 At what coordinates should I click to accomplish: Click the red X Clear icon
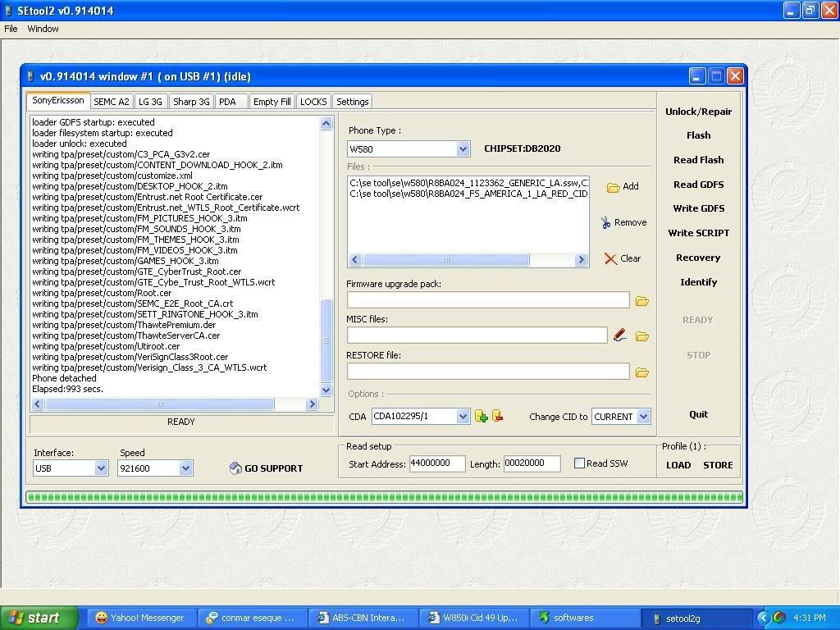pyautogui.click(x=610, y=258)
